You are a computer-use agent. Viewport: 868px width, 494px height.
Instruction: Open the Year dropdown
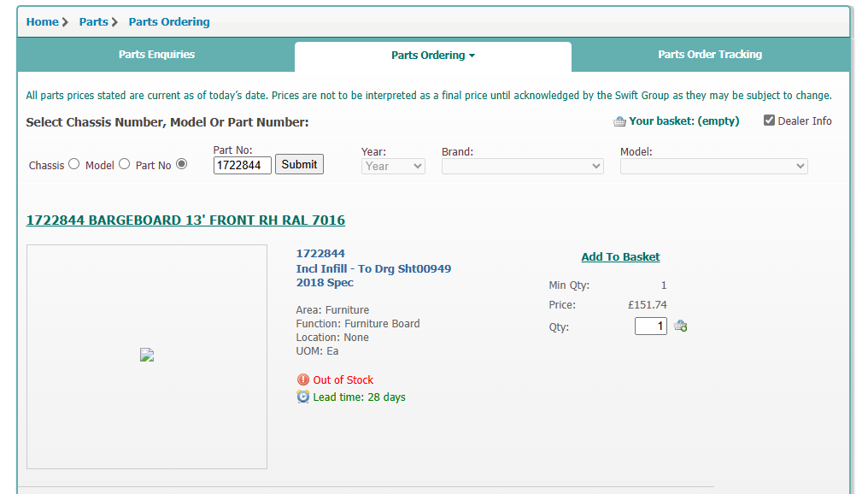click(393, 167)
